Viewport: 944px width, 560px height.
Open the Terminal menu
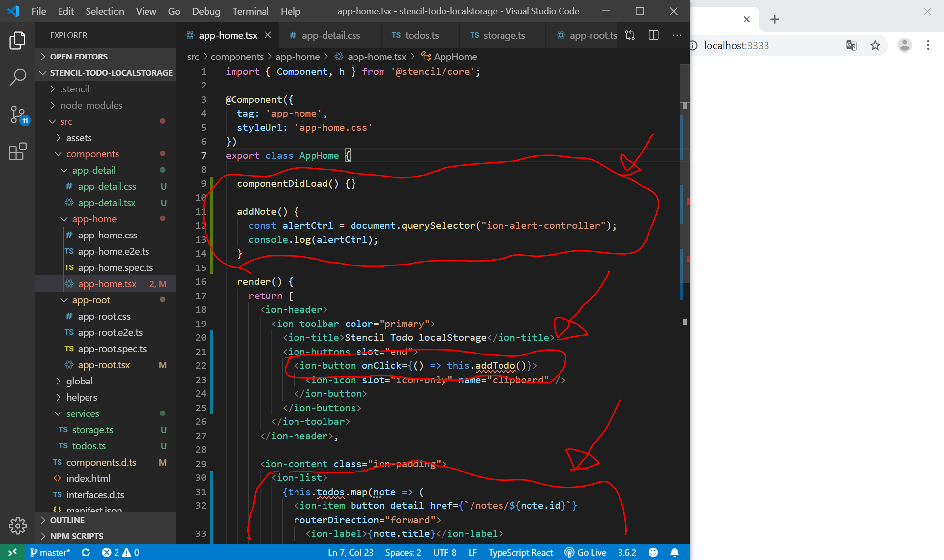250,11
